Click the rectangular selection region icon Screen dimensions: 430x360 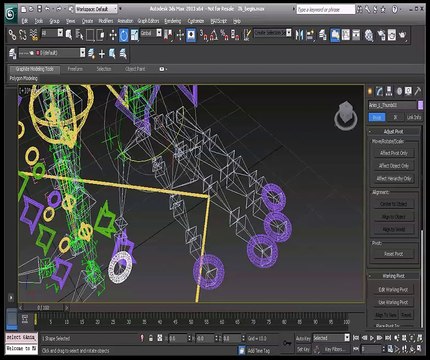click(x=90, y=35)
